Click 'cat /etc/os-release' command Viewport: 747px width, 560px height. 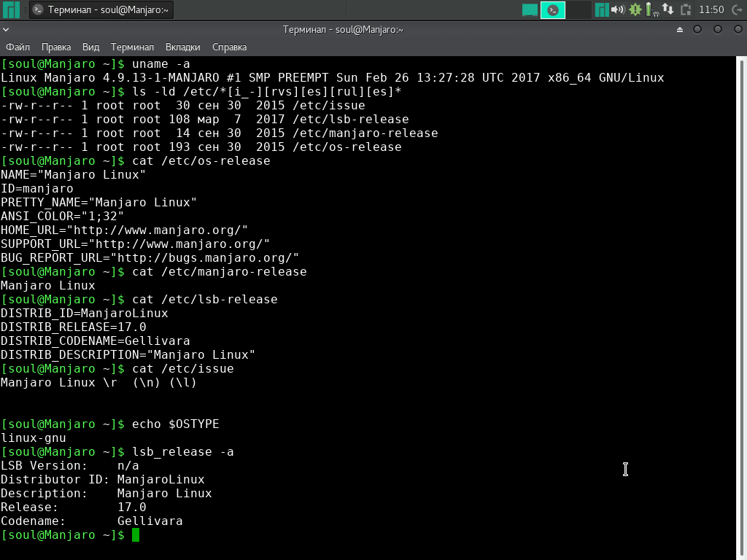click(201, 161)
